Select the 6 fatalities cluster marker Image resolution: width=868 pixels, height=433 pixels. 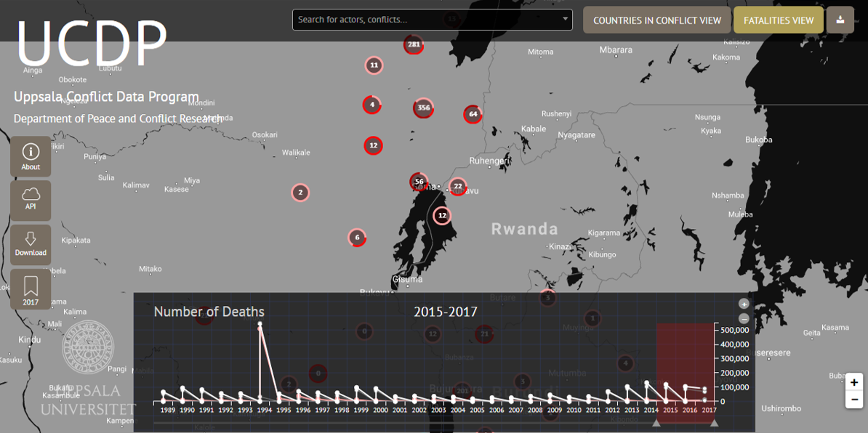coord(357,238)
